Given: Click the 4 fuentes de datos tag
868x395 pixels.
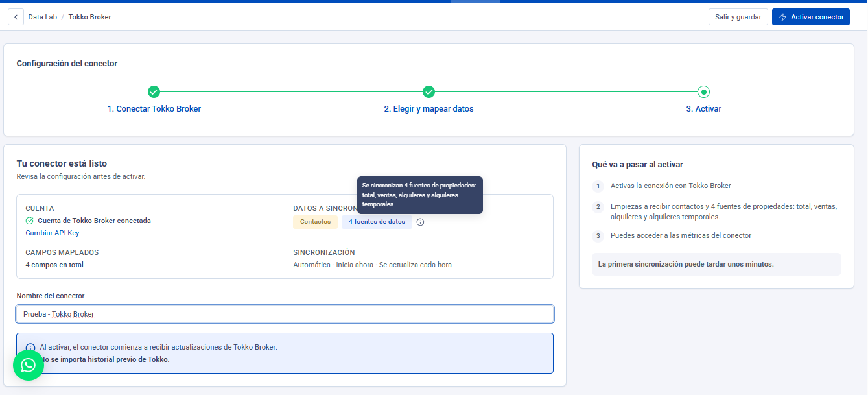Looking at the screenshot, I should click(377, 222).
